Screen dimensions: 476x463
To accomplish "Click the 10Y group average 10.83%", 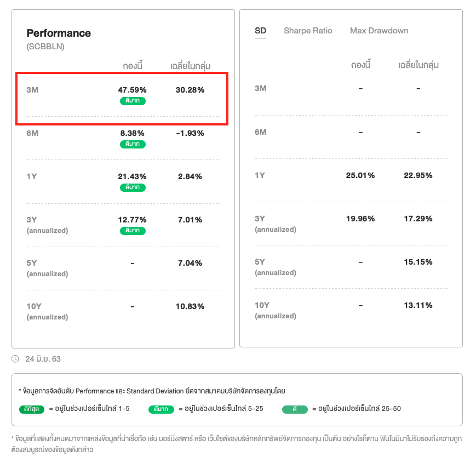I will (x=190, y=306).
